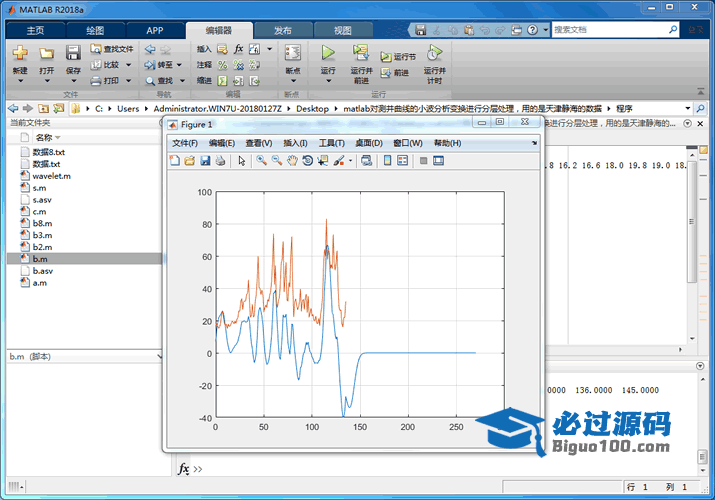The width and height of the screenshot is (715, 500).
Task: Click the figure's print icon
Action: tap(220, 160)
